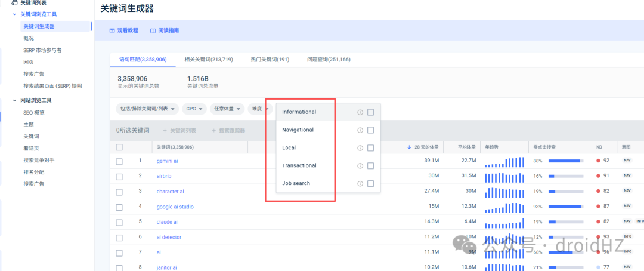This screenshot has width=644, height=271.
Task: Click info icon next to Job search
Action: 360,184
